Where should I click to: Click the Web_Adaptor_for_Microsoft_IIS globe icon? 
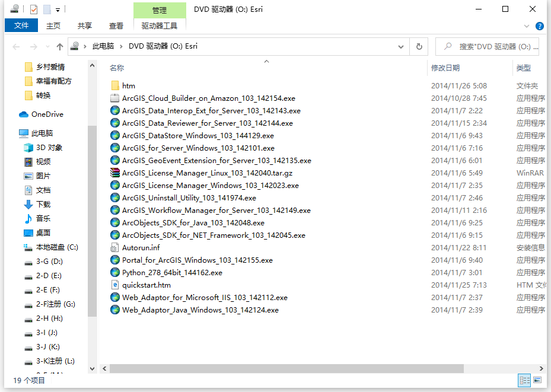[115, 298]
